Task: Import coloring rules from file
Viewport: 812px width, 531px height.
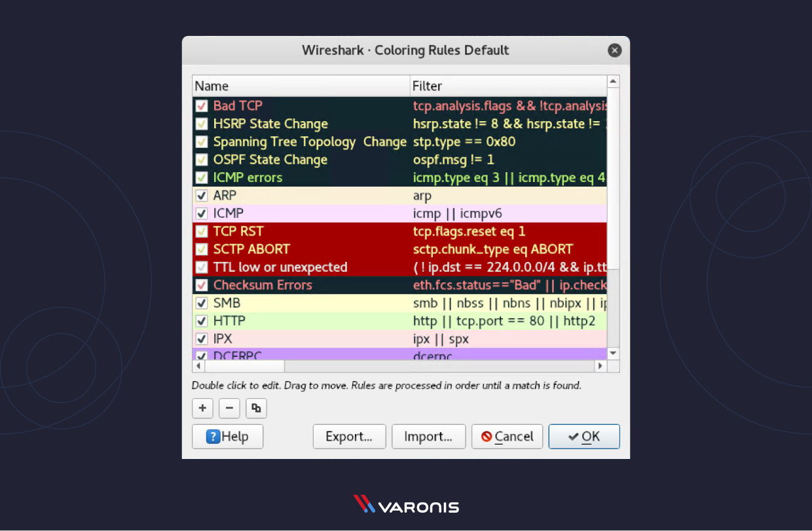Action: pyautogui.click(x=428, y=436)
